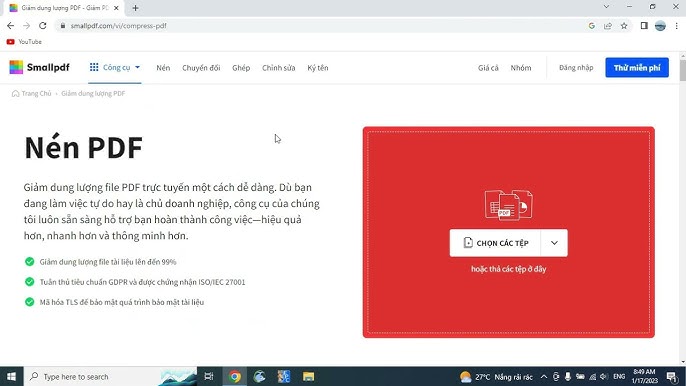Open Chrome from the taskbar
Screen dimensions: 686x386
[235, 376]
